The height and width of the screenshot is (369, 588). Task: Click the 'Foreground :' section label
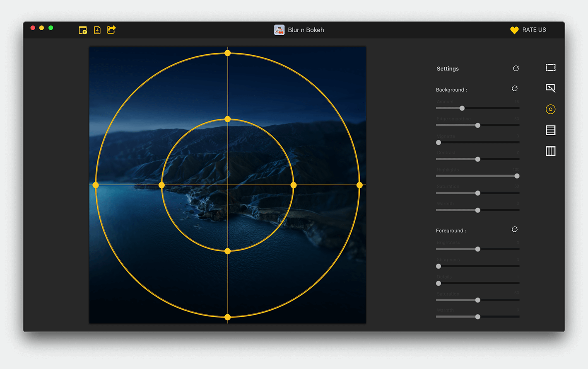(451, 231)
